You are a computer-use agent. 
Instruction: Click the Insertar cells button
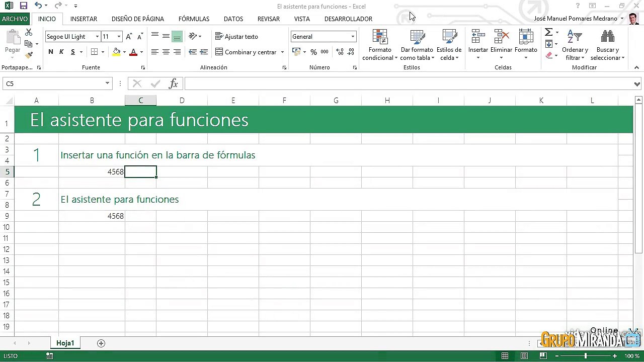(478, 45)
